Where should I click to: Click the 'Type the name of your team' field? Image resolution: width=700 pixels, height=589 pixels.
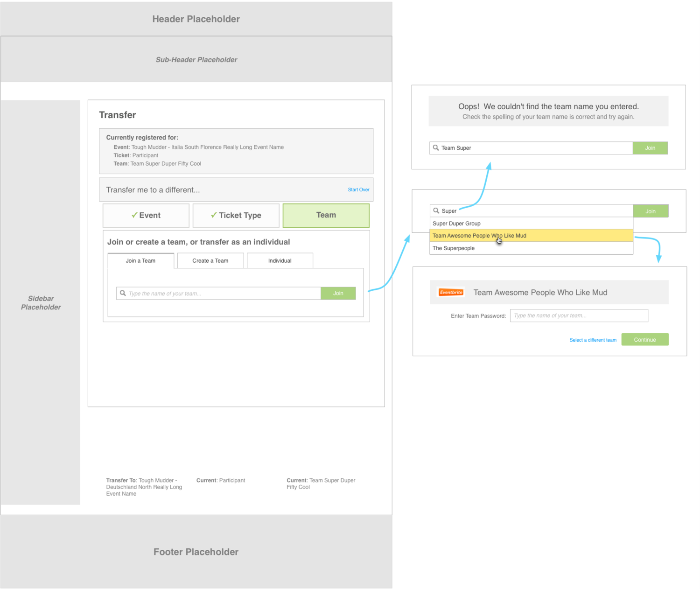pos(219,293)
